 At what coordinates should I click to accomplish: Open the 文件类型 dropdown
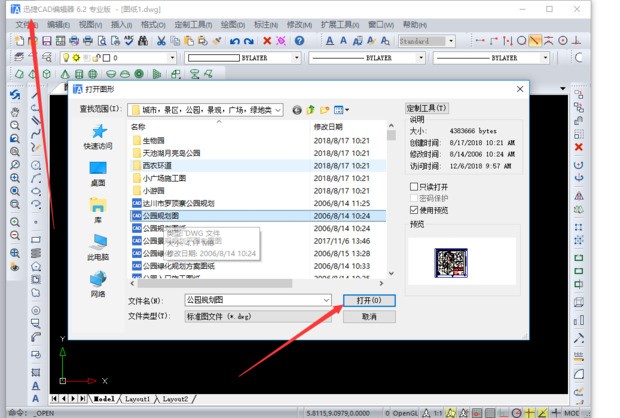(x=326, y=317)
